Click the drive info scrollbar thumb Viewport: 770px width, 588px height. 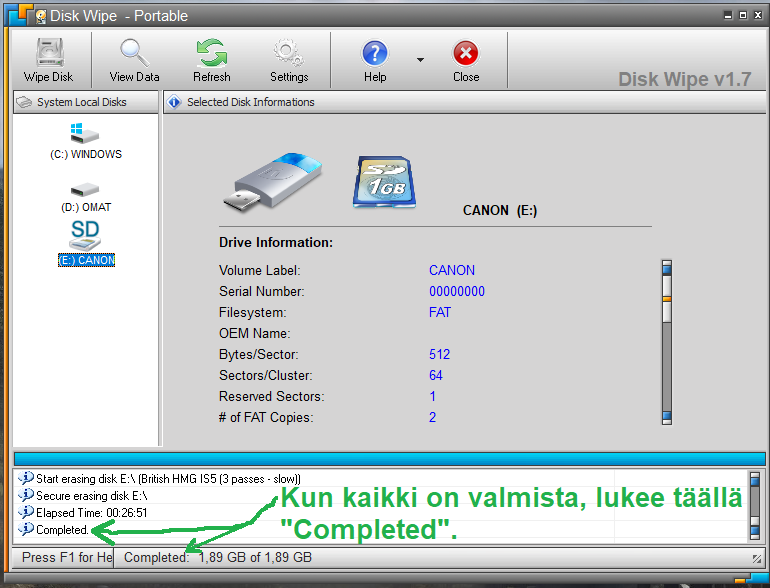tap(666, 299)
